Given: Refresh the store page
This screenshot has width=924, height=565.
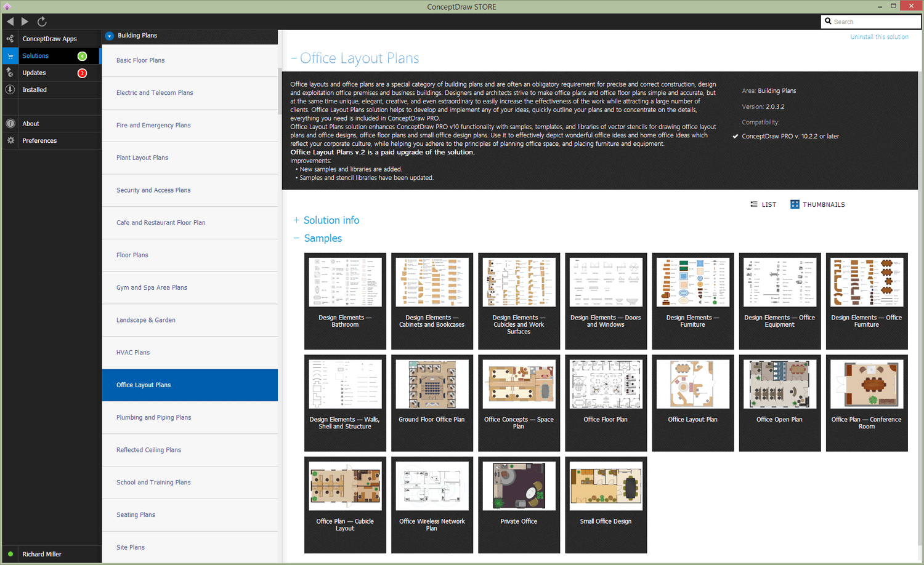Looking at the screenshot, I should click(x=42, y=22).
